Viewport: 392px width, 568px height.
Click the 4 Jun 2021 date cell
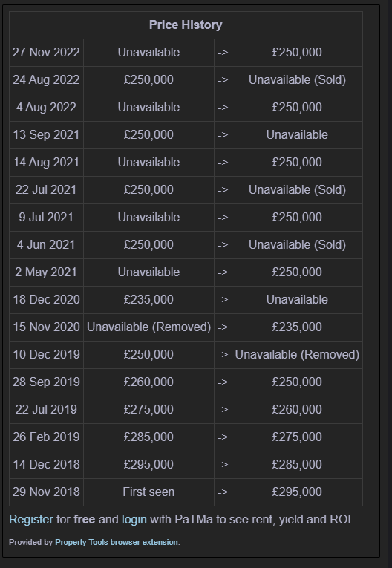pos(46,245)
